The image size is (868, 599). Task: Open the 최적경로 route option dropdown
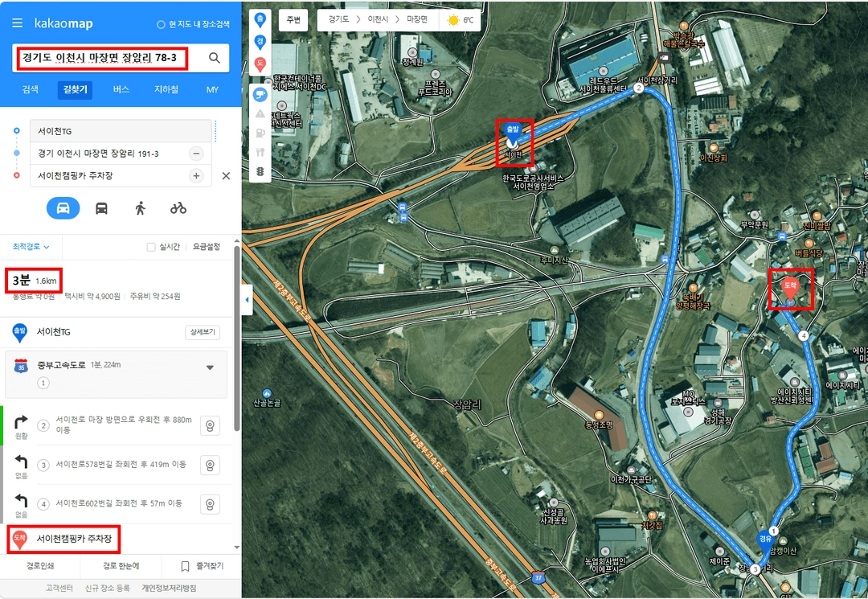(31, 246)
